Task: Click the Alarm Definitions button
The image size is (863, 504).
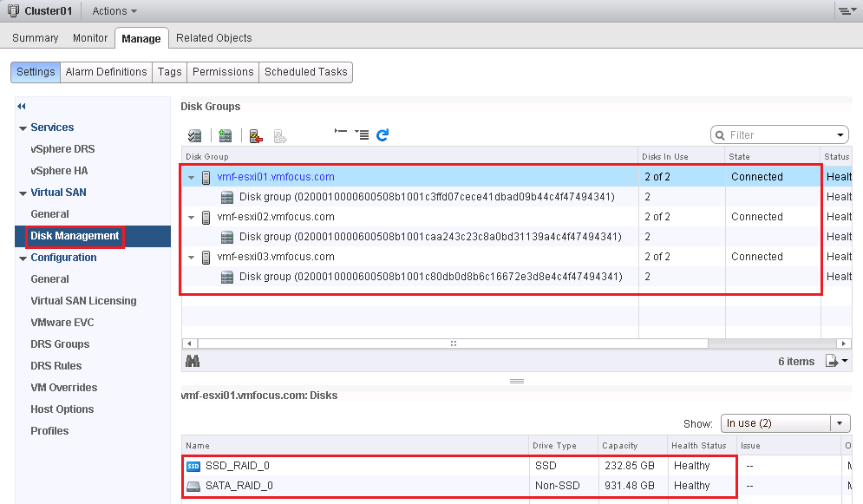Action: pos(106,72)
